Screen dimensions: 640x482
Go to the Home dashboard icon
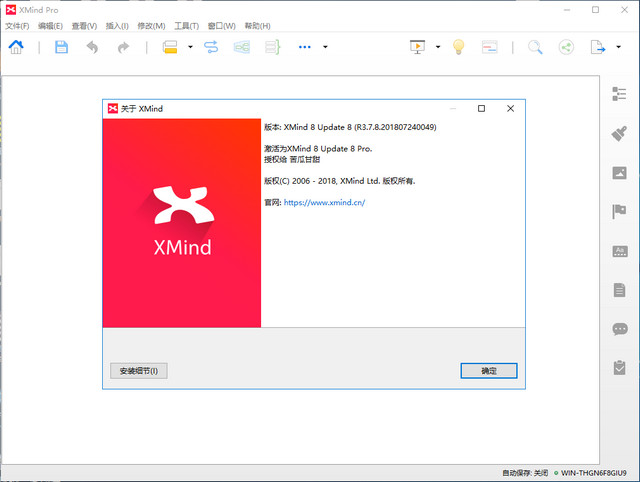(x=16, y=47)
